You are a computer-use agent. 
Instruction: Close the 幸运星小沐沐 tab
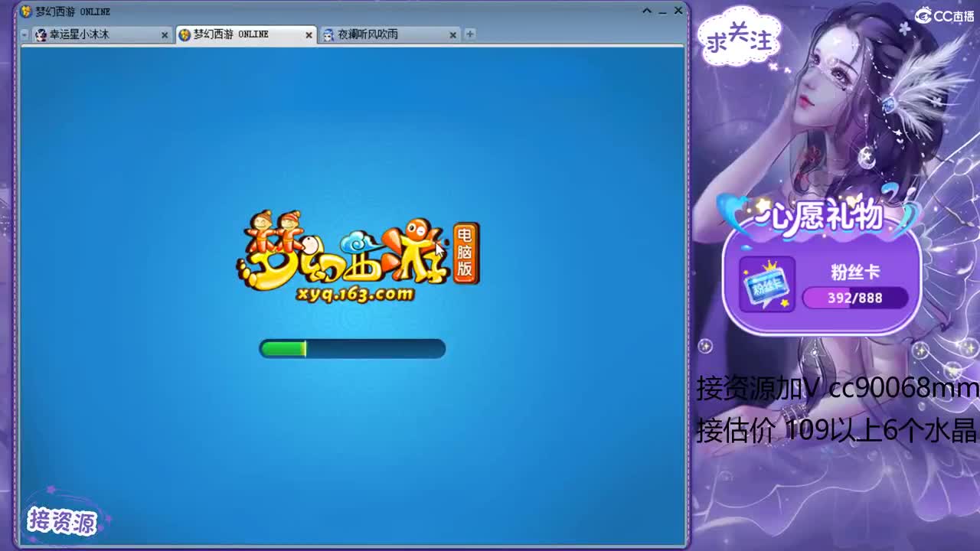pos(165,34)
